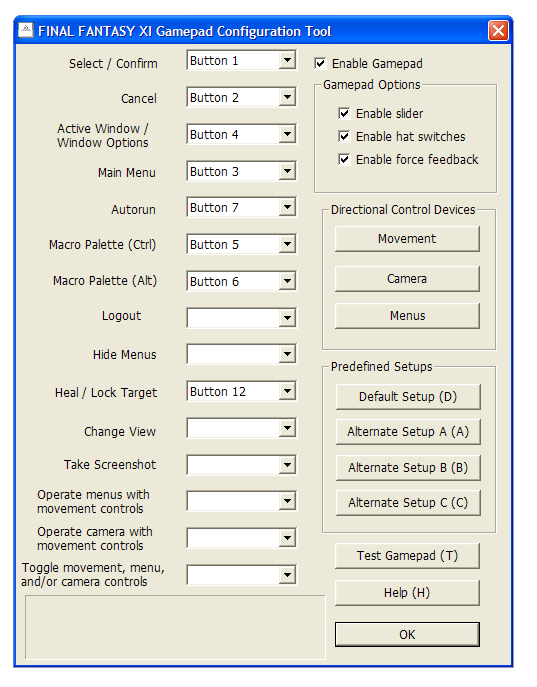Click the Movement directional control button

(x=407, y=239)
